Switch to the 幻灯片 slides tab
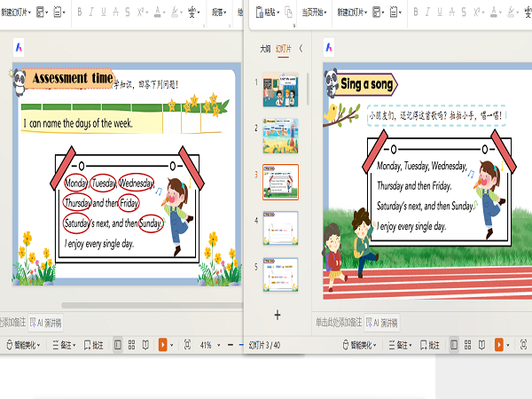532x399 pixels. tap(283, 49)
